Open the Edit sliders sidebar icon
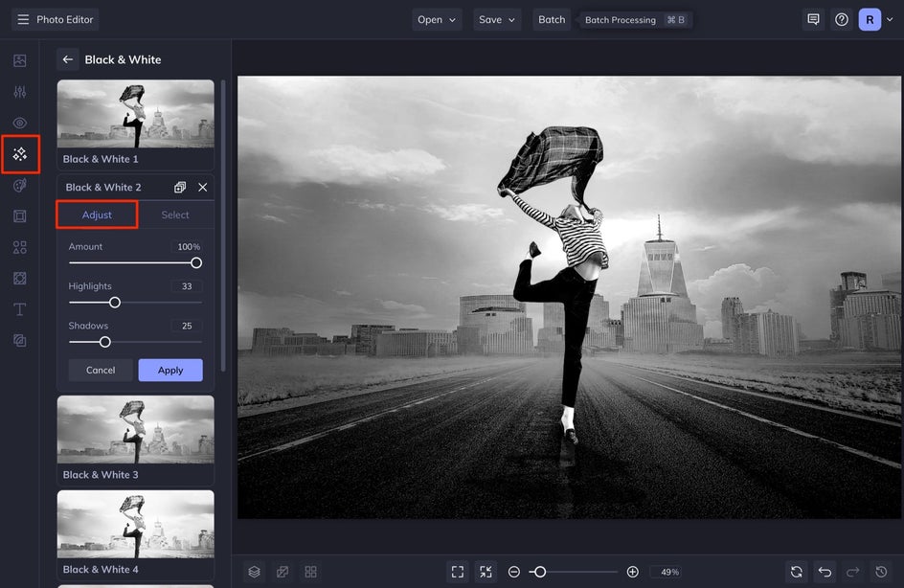904x588 pixels. 19,92
